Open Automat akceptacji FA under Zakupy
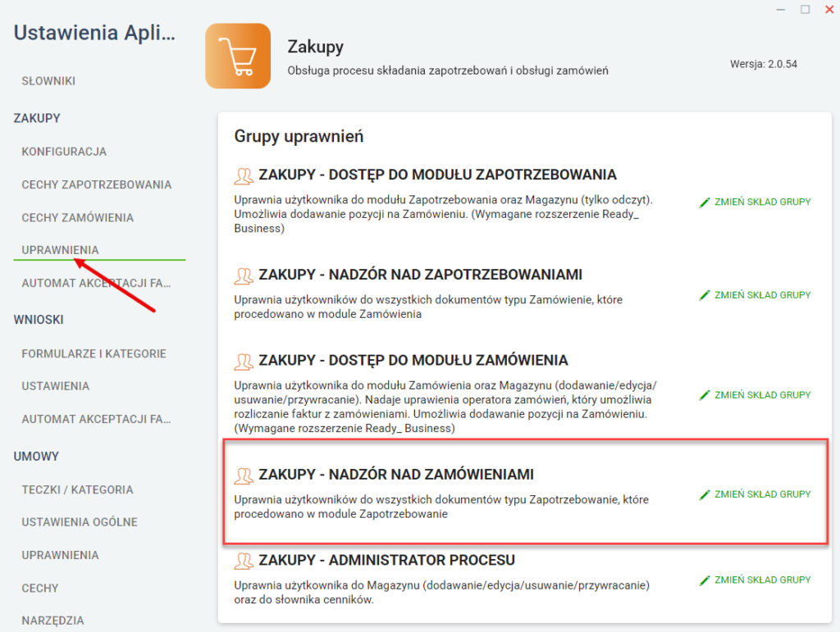The image size is (840, 632). point(96,283)
